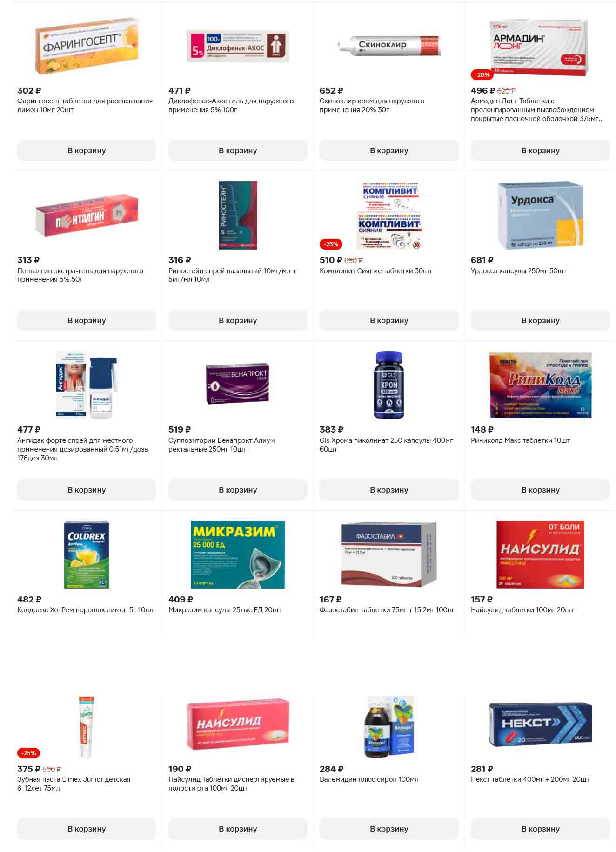
Task: Add Фарингосепт tablets to cart
Action: point(87,150)
